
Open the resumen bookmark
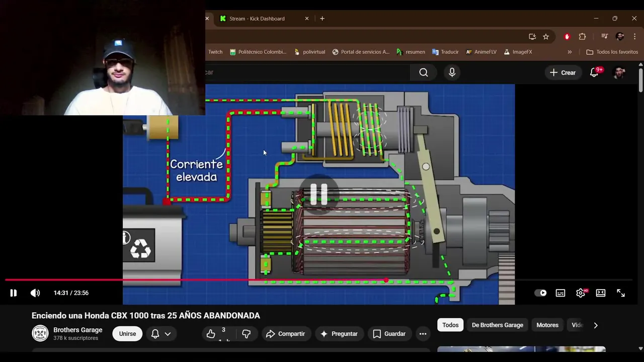(x=411, y=52)
